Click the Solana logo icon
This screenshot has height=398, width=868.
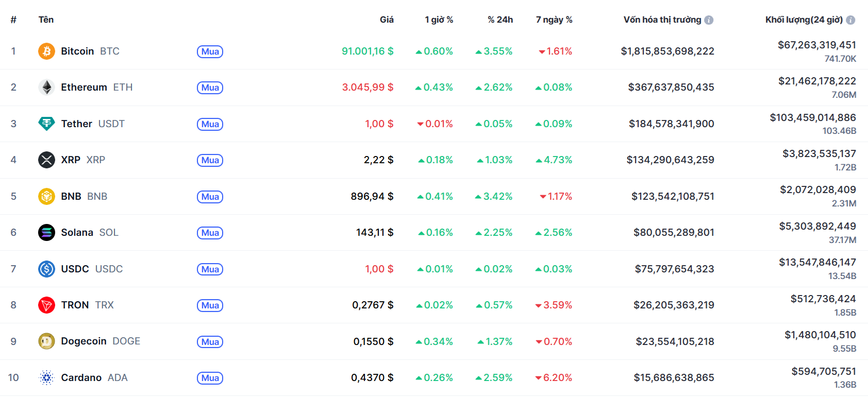click(x=46, y=233)
